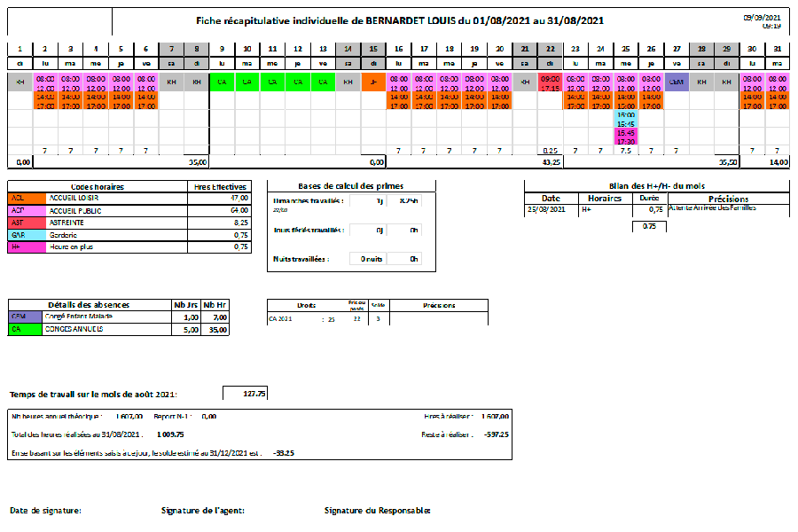Click the orange JF cell on day 15
798x532 pixels.
[373, 82]
